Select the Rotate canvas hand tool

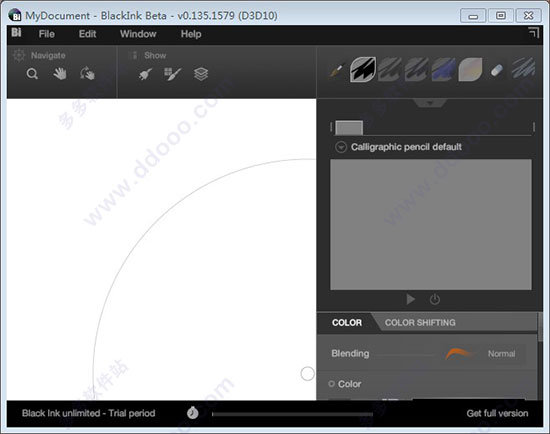coord(87,74)
